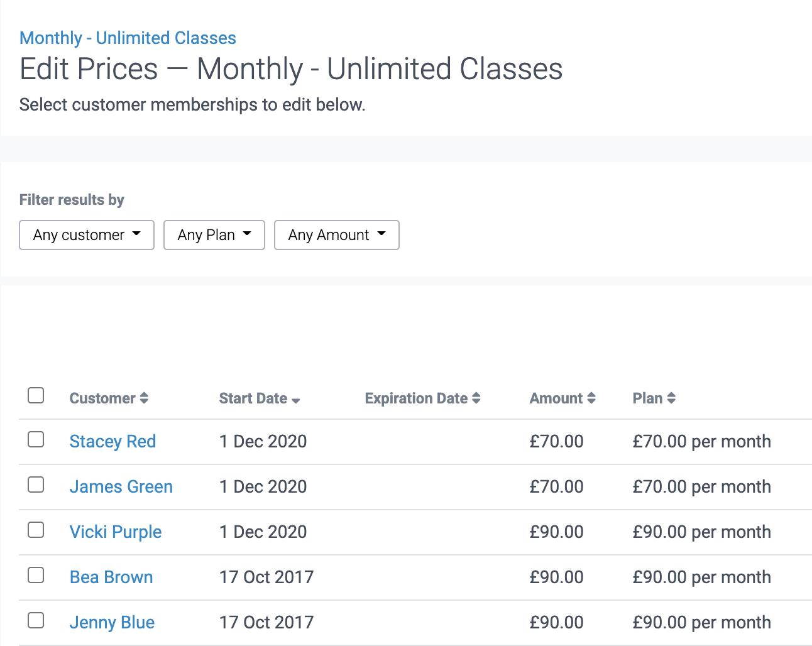
Task: Follow the Monthly - Unlimited Classes breadcrumb link
Action: pyautogui.click(x=128, y=38)
